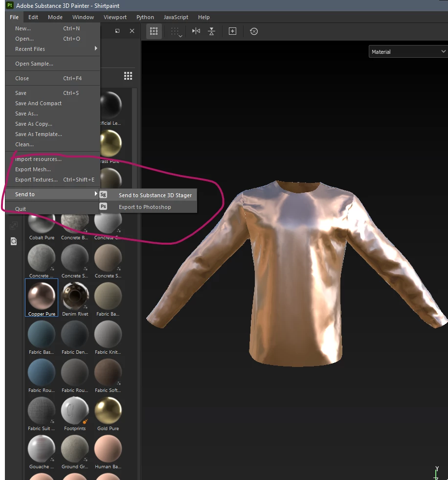Click the Photoshop Ps icon in submenu

click(103, 206)
